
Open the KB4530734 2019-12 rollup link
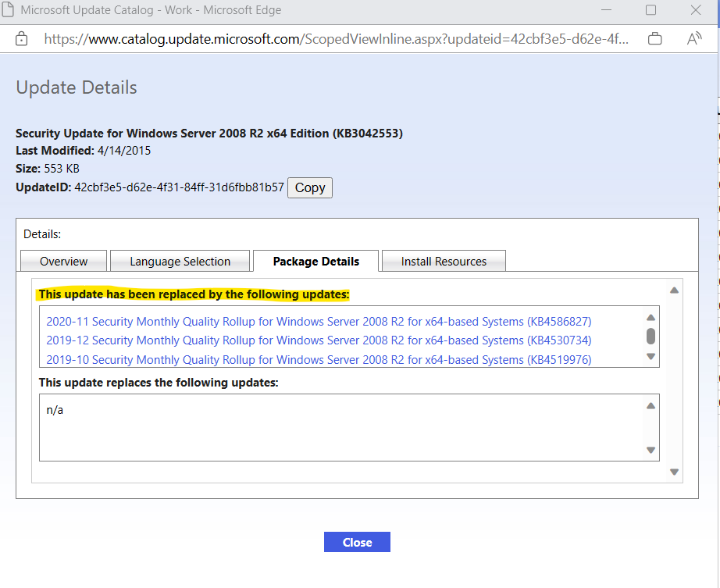coord(319,340)
